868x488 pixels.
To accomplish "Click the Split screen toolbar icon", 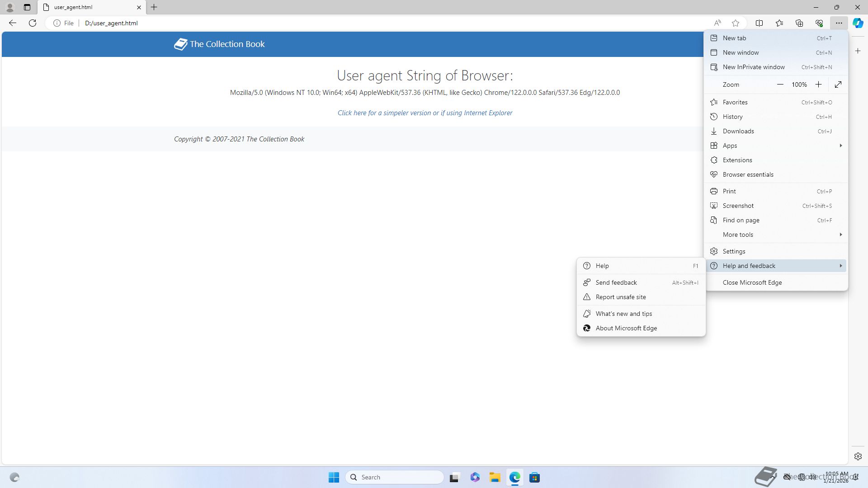I will [759, 23].
